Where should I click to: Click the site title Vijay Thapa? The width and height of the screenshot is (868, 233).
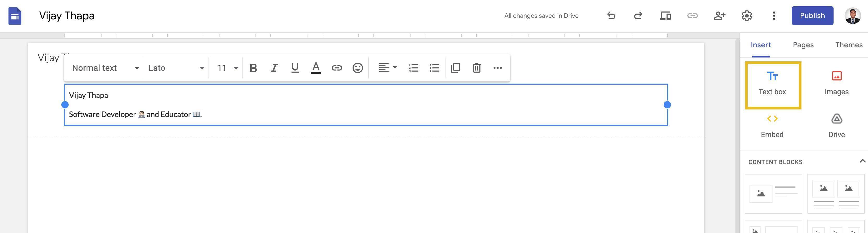(67, 15)
